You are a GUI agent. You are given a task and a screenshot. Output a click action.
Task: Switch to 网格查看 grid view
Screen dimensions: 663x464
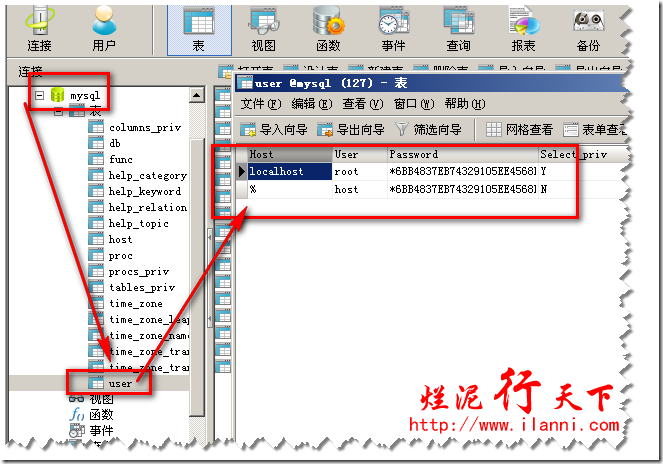(519, 130)
